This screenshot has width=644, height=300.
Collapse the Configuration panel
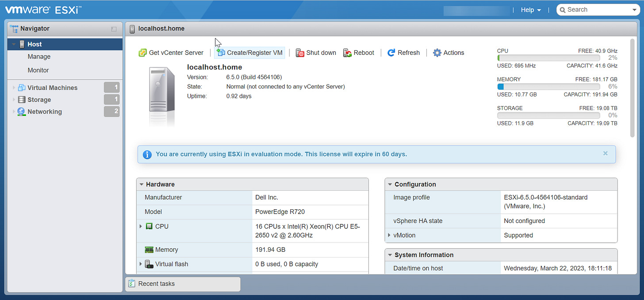390,185
